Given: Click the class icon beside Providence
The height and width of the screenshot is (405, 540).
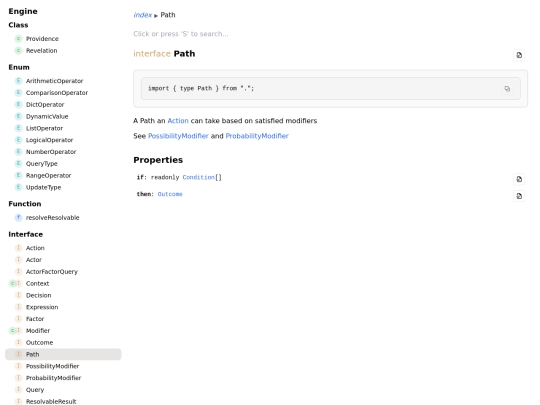Looking at the screenshot, I should coord(19,39).
